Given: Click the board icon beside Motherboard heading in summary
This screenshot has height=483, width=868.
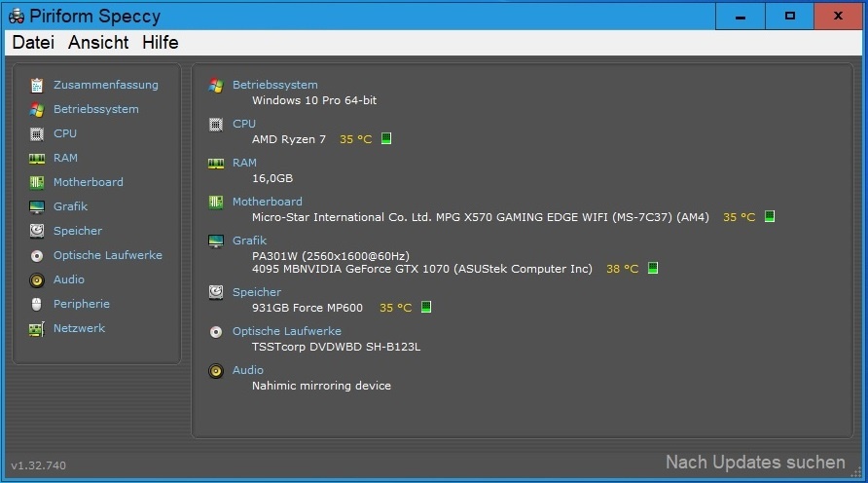Looking at the screenshot, I should [216, 203].
